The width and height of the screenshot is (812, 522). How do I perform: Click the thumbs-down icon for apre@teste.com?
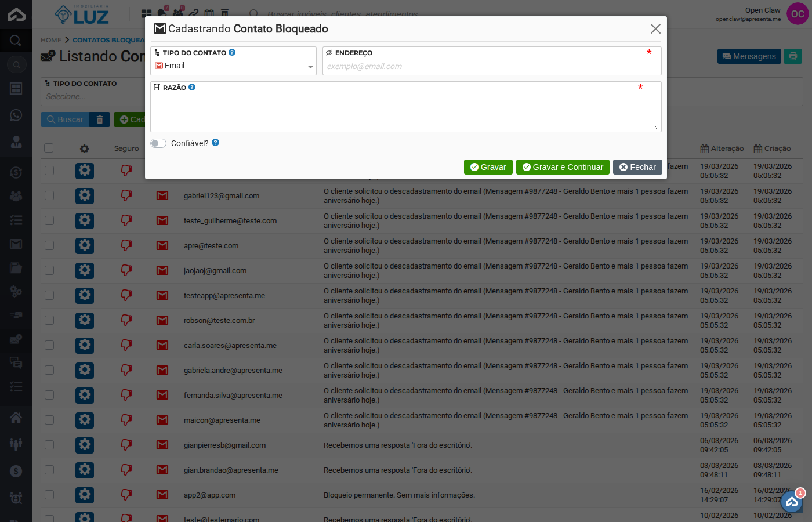126,245
